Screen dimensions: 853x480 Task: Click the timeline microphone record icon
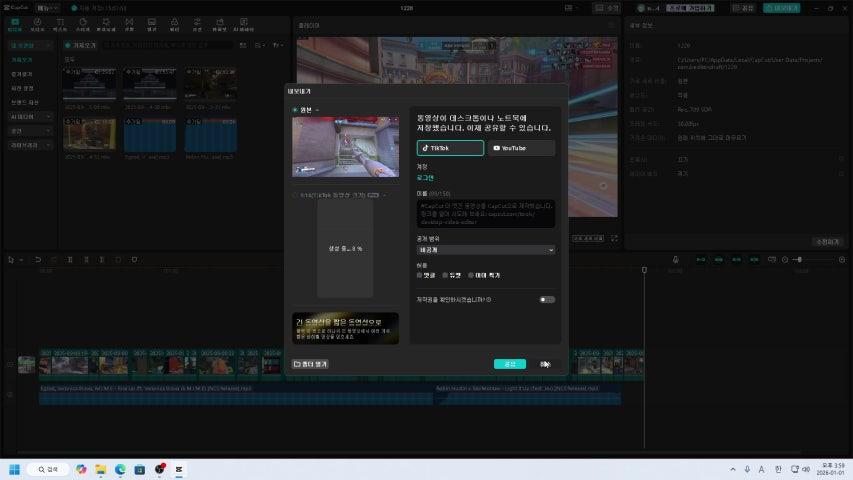676,260
